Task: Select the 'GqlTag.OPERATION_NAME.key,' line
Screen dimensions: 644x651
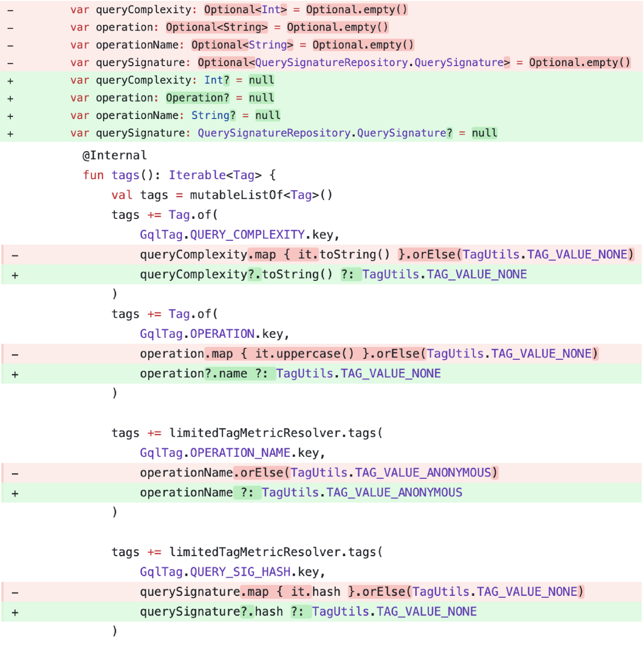Action: (232, 453)
